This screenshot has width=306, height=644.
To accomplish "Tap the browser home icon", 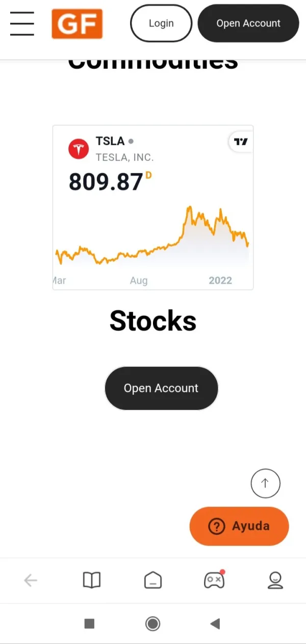I will (153, 580).
